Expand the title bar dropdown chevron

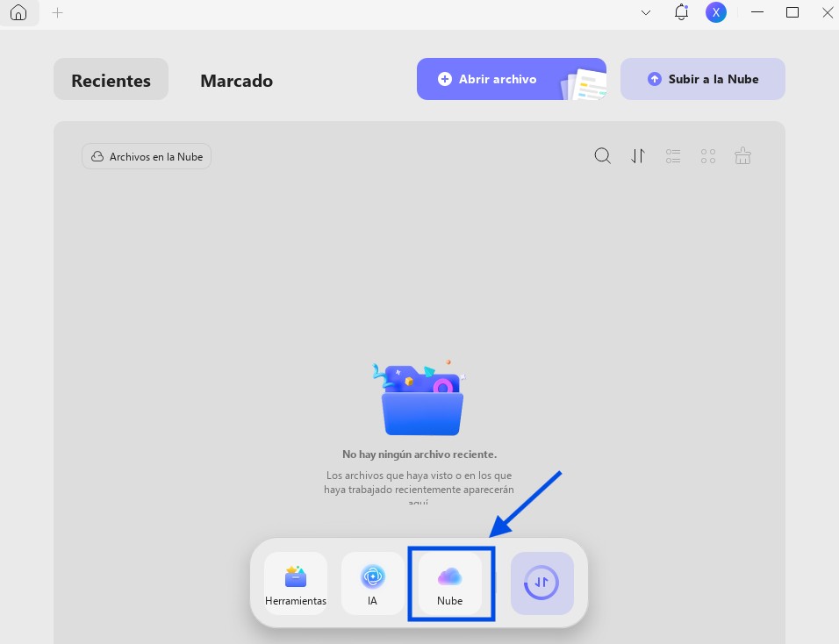coord(646,13)
